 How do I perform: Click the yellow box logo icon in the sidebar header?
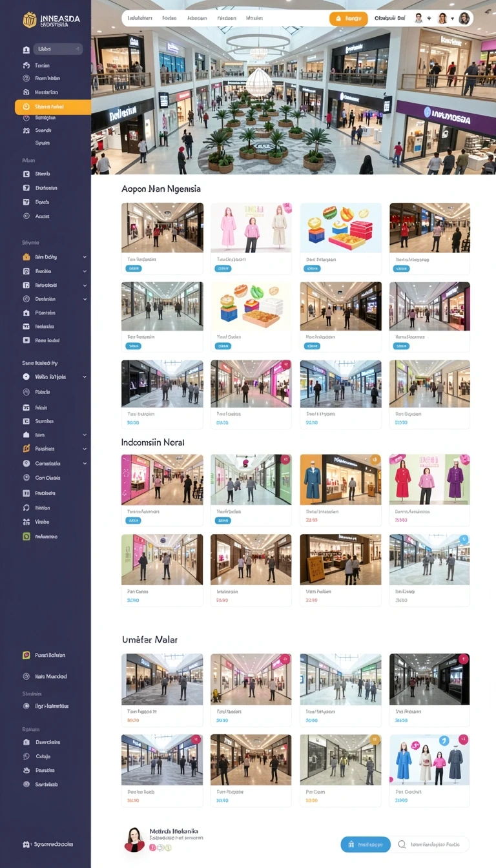30,20
